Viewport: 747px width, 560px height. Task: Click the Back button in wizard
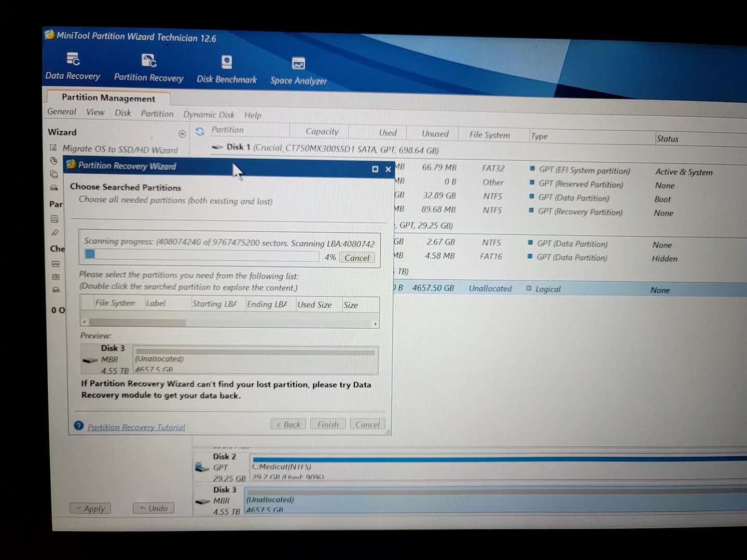tap(288, 424)
